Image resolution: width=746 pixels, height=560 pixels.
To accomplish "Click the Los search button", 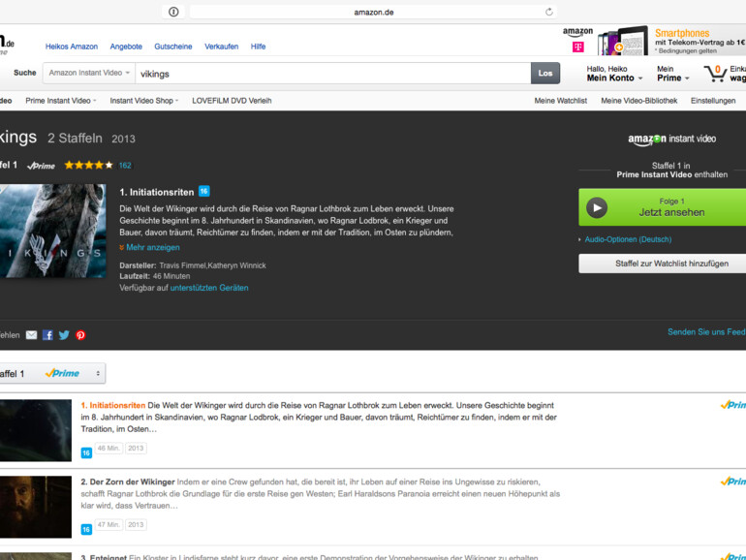I will pyautogui.click(x=545, y=74).
